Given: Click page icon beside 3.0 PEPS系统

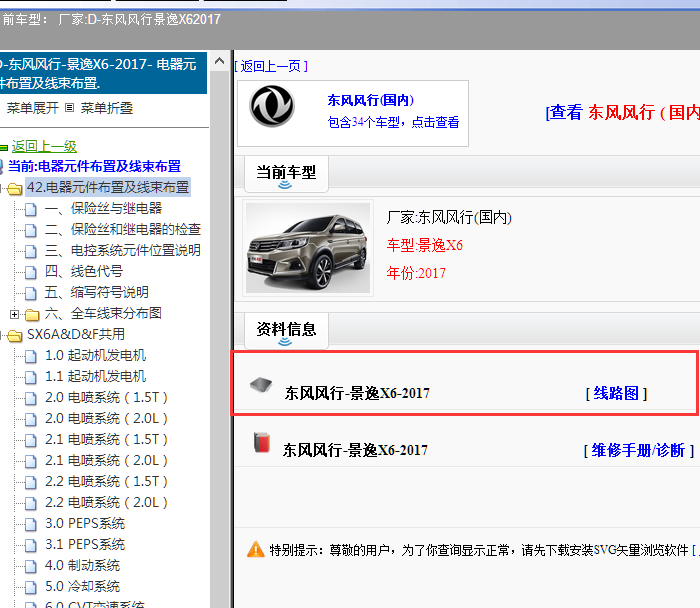Looking at the screenshot, I should (31, 524).
